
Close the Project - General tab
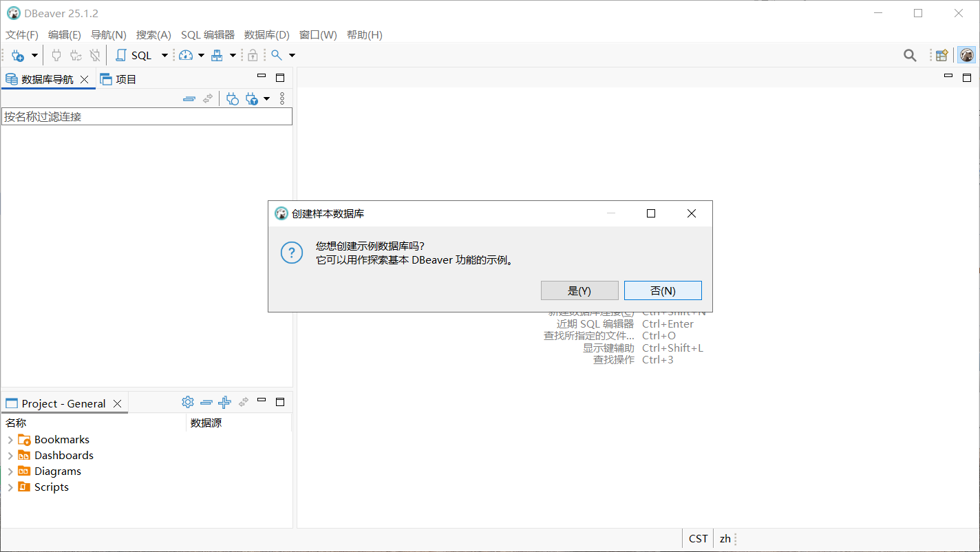pos(118,404)
